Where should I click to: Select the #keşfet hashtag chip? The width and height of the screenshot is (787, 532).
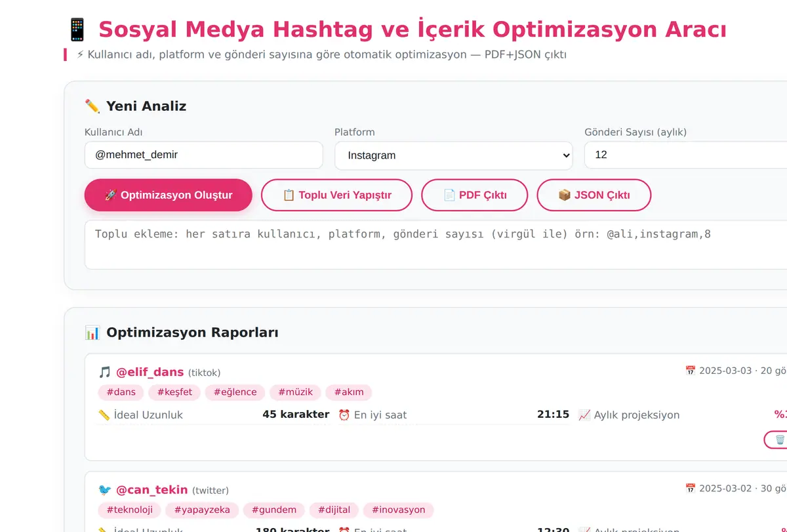(174, 392)
